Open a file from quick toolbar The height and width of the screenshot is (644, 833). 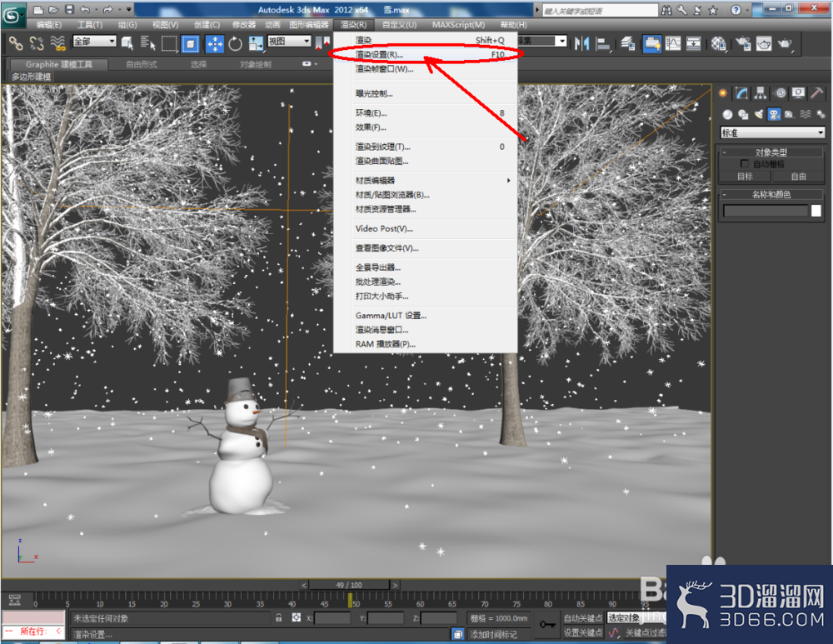coord(53,9)
